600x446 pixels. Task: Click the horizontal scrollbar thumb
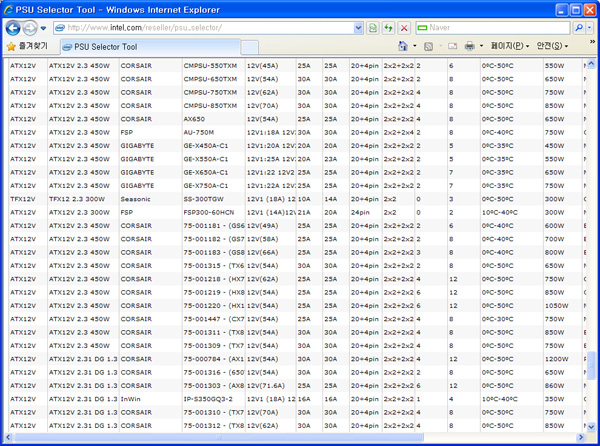pyautogui.click(x=219, y=437)
